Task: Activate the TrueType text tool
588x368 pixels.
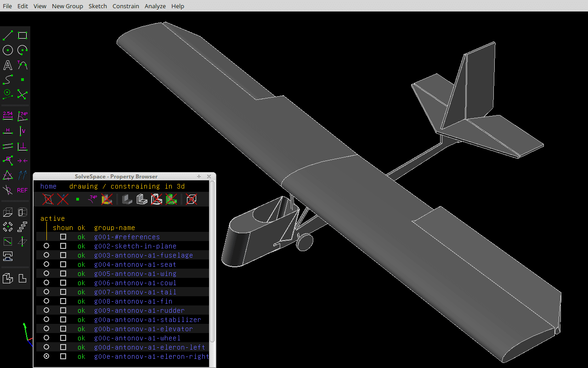Action: (8, 65)
